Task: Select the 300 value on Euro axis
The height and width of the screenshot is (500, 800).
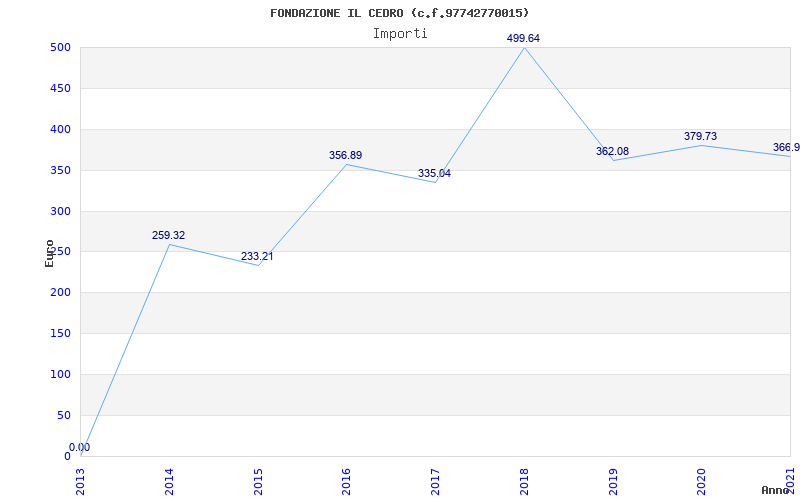Action: [x=60, y=211]
